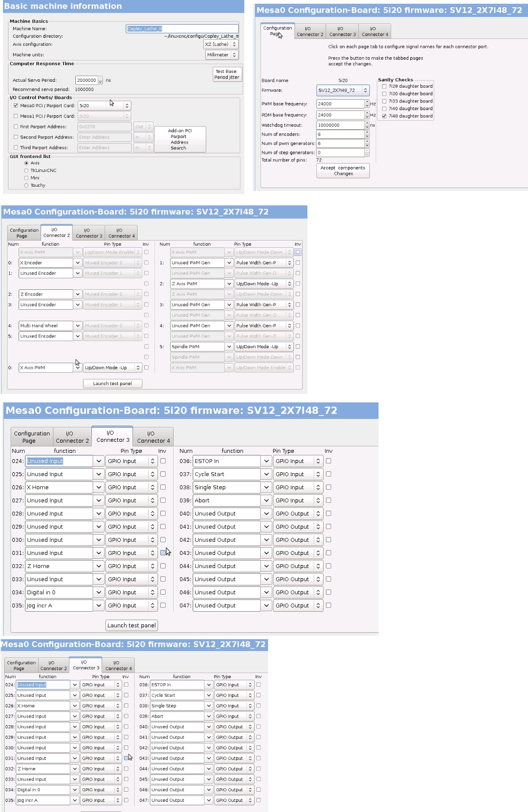Click the Actual Servo Period value field
This screenshot has width=528, height=812.
pos(87,80)
